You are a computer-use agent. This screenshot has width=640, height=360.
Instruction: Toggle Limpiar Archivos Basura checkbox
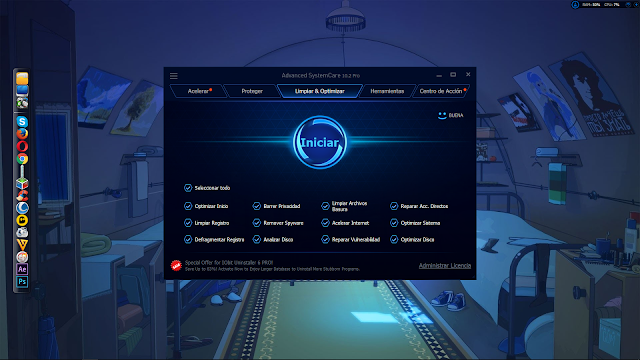click(325, 206)
